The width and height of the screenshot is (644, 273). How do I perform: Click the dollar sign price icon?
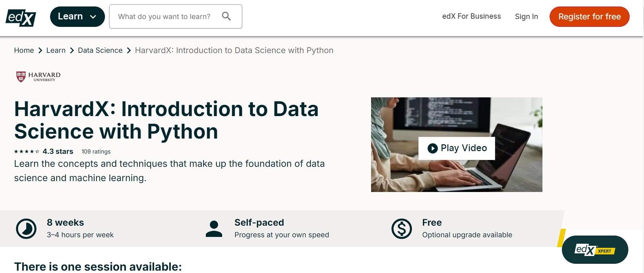point(402,229)
